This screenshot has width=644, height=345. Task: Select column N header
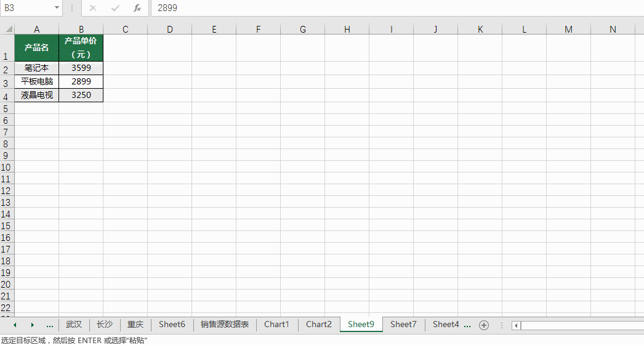613,29
